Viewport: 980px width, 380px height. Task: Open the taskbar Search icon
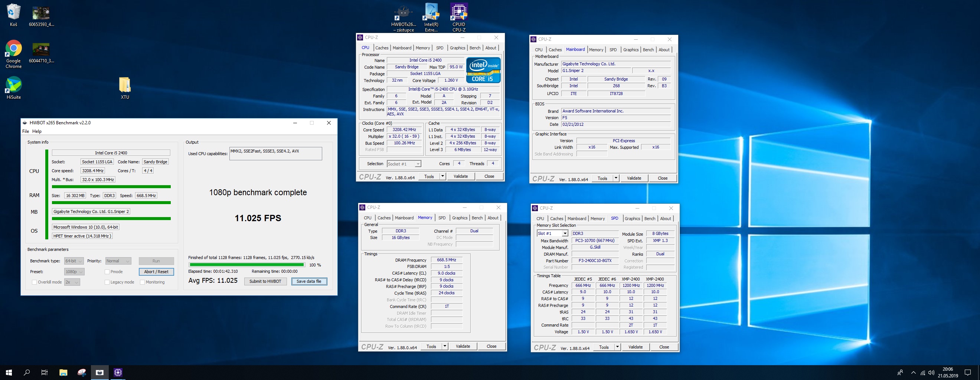27,372
